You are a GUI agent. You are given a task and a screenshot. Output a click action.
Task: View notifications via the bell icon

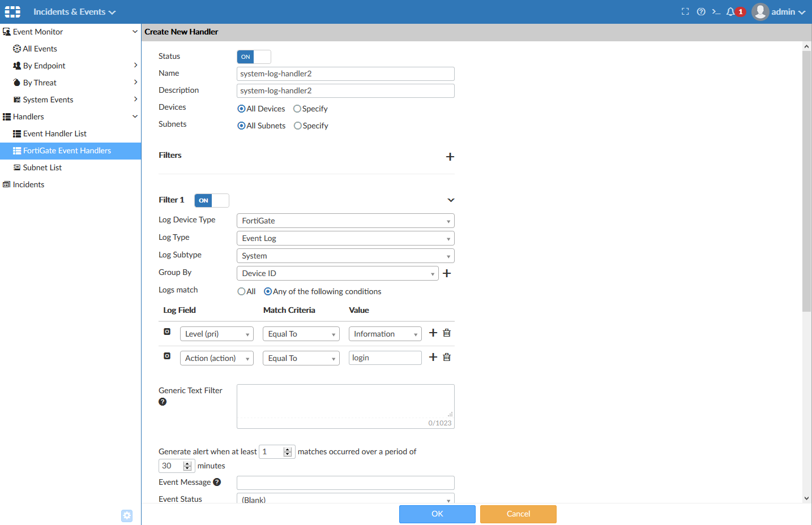click(730, 11)
